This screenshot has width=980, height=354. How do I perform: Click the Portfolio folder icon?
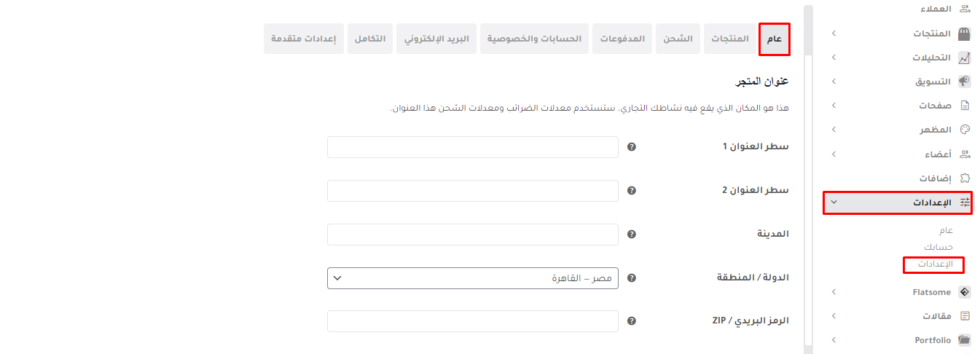coord(964,340)
